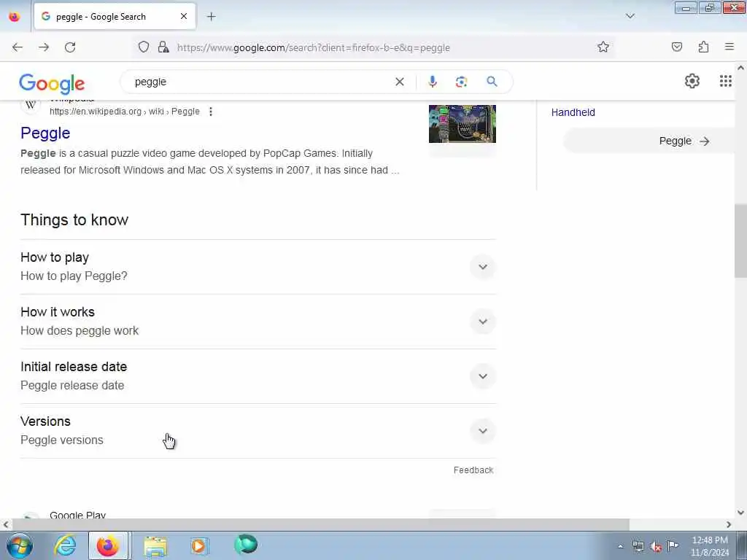Click the Peggle release date text

[72, 385]
